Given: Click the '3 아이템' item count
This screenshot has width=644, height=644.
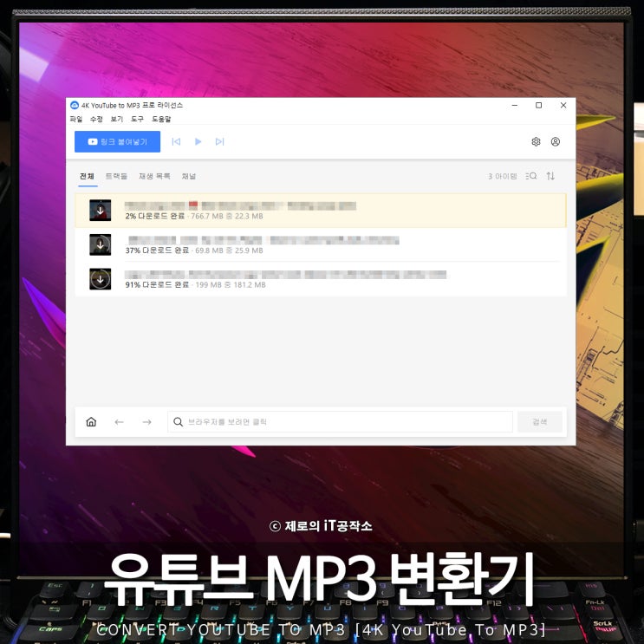Looking at the screenshot, I should point(503,176).
